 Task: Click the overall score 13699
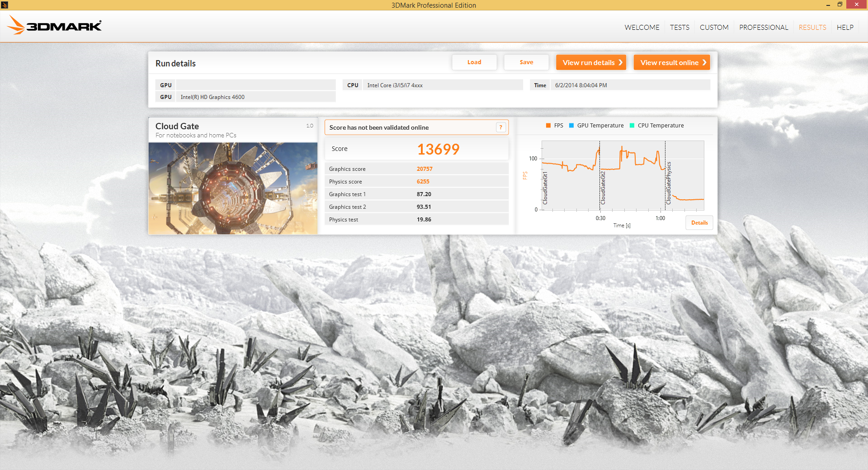tap(438, 149)
